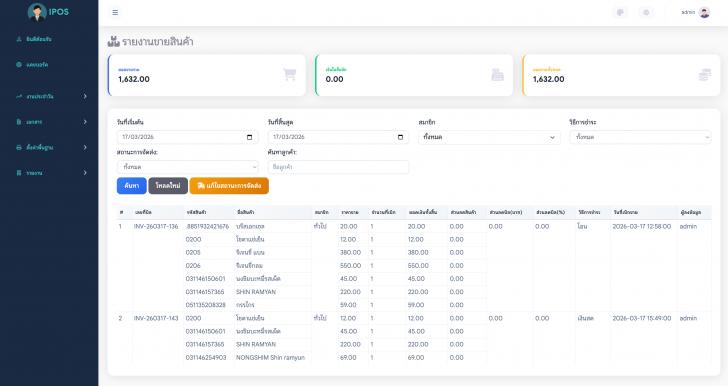This screenshot has width=728, height=386.
Task: Toggle the sidebar with the hamburger icon
Action: coord(115,13)
